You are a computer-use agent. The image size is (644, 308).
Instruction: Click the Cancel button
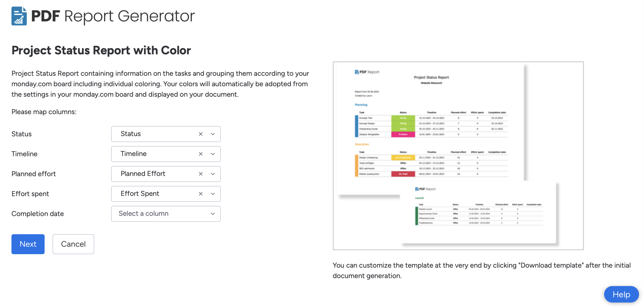click(x=73, y=244)
